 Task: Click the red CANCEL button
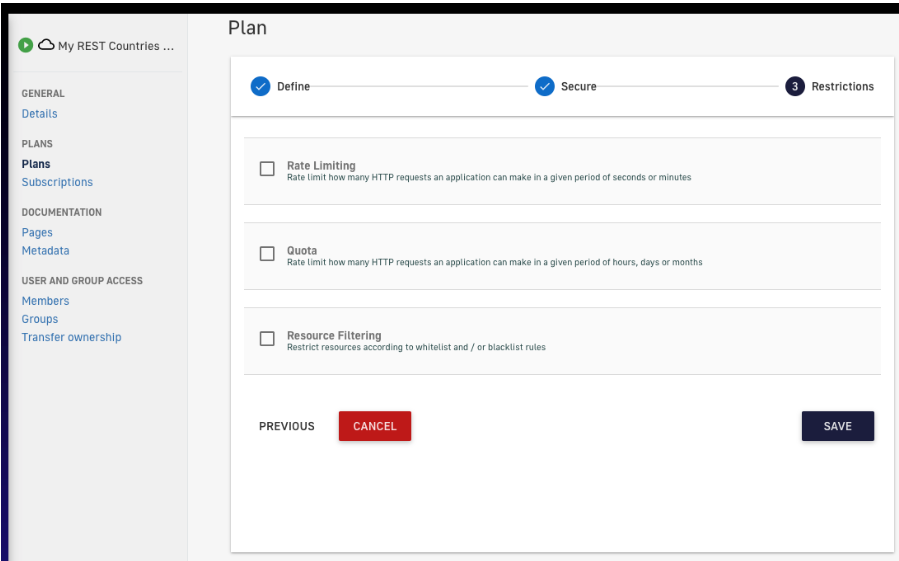coord(375,426)
